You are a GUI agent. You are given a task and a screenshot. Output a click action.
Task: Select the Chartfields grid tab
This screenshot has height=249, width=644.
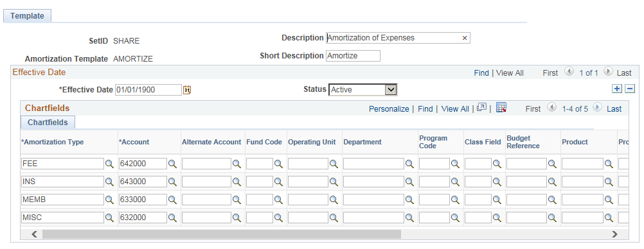coord(48,122)
